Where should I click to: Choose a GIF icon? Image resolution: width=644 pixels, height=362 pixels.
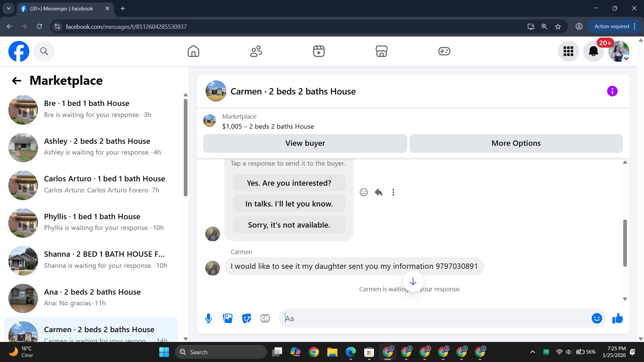pyautogui.click(x=265, y=318)
